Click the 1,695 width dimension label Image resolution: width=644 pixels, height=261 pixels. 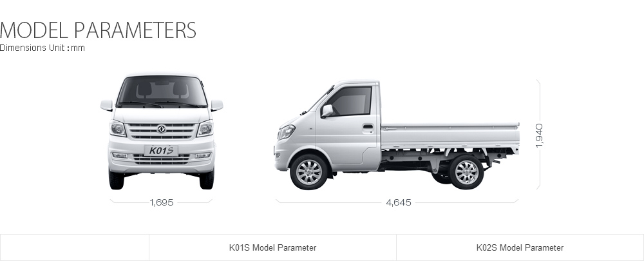coord(162,202)
